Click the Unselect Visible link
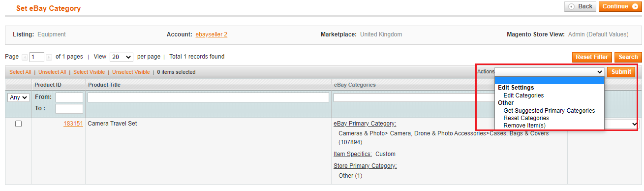This screenshot has height=191, width=644. 131,72
